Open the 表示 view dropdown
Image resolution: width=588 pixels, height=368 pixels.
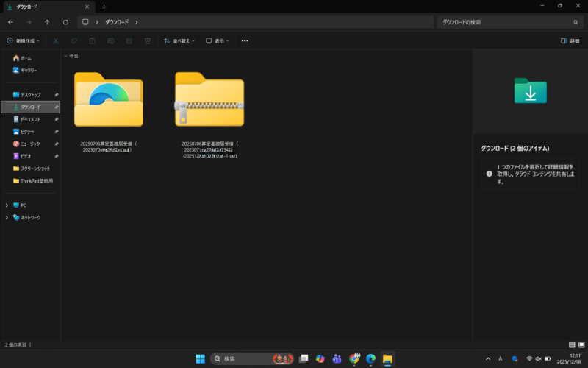click(x=218, y=41)
